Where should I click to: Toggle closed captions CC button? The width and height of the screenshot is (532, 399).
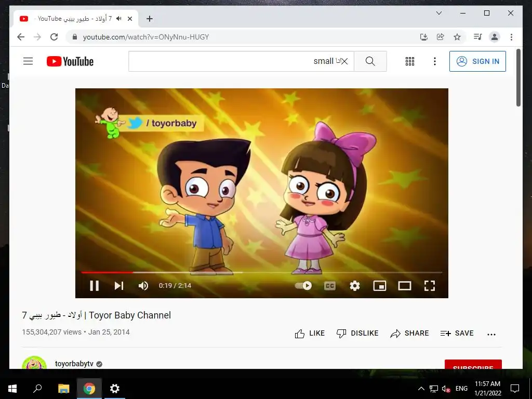(x=330, y=286)
